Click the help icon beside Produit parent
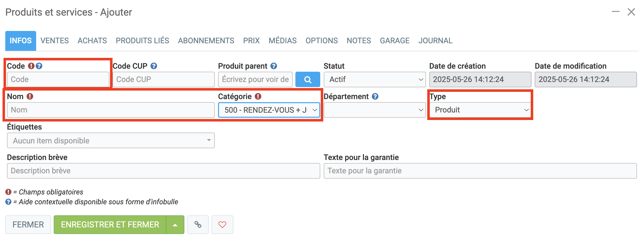Viewport: 644px width, 239px height. click(274, 66)
